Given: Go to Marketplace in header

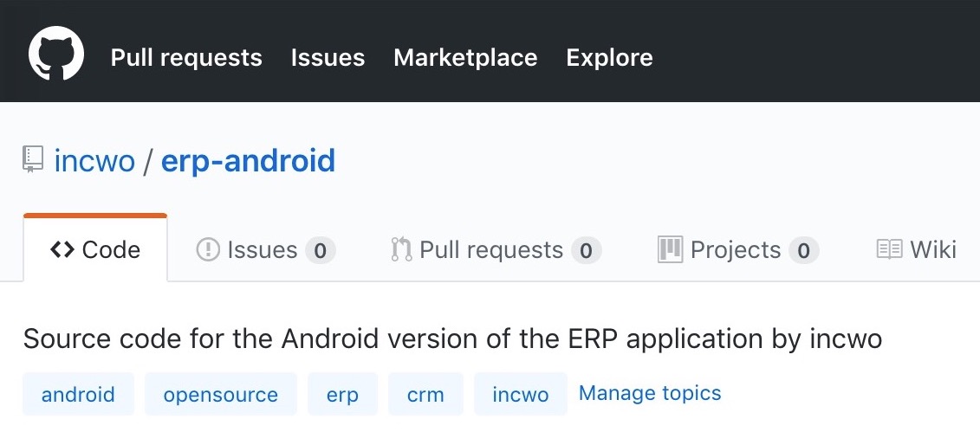Looking at the screenshot, I should click(465, 57).
